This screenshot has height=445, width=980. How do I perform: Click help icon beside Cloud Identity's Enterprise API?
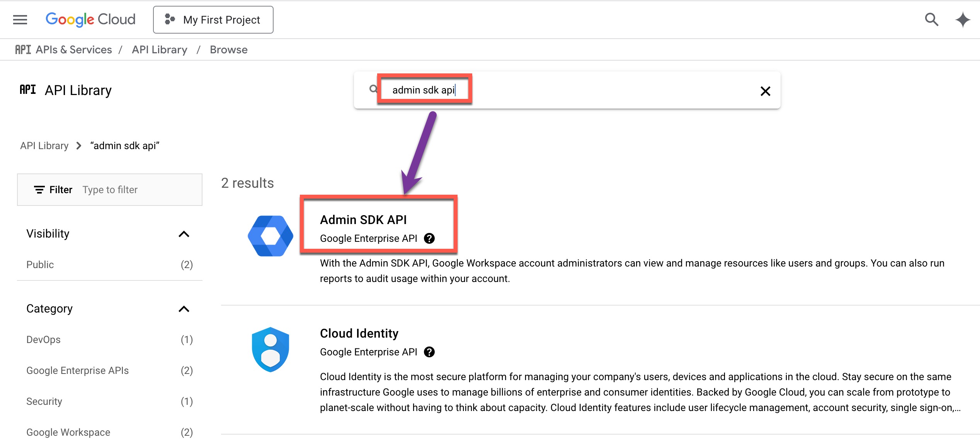coord(429,352)
